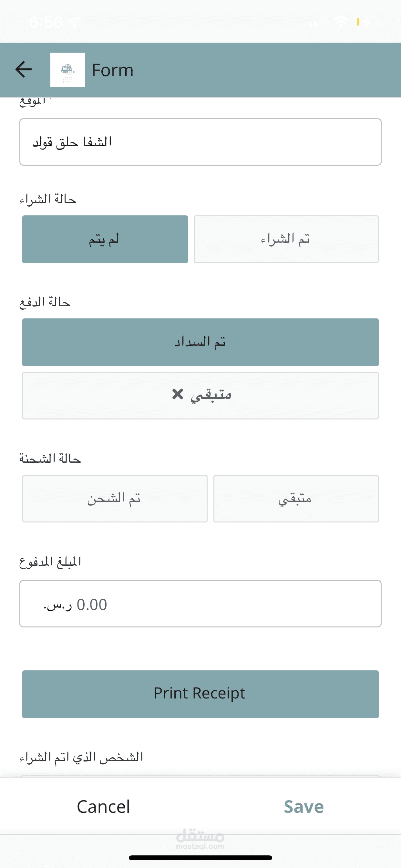
Task: Select تم السداد payment status
Action: click(200, 342)
